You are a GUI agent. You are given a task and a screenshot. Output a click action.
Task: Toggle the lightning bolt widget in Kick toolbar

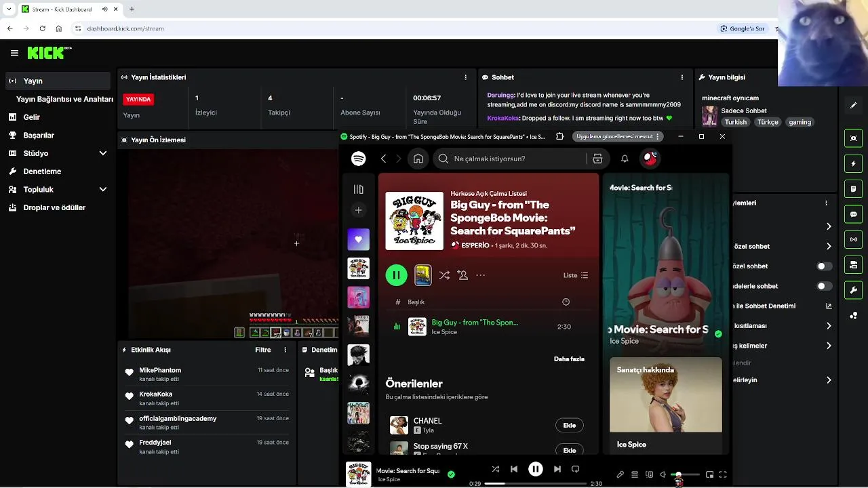(854, 163)
